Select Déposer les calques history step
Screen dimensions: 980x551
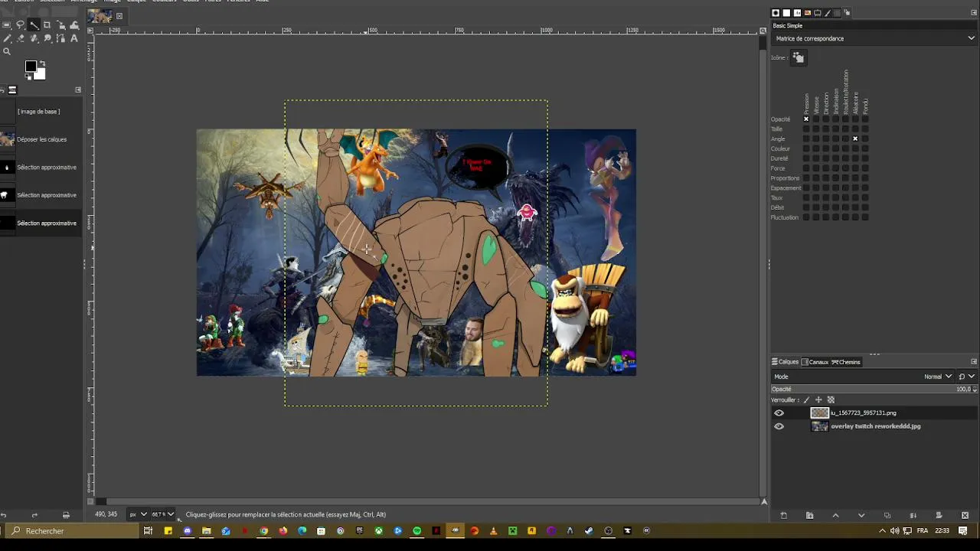41,139
